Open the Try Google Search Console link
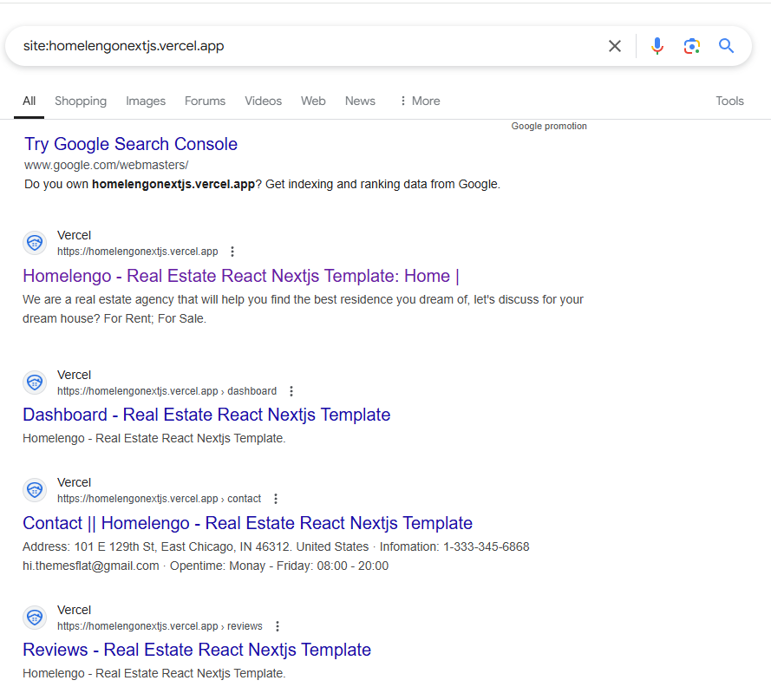 [x=131, y=144]
